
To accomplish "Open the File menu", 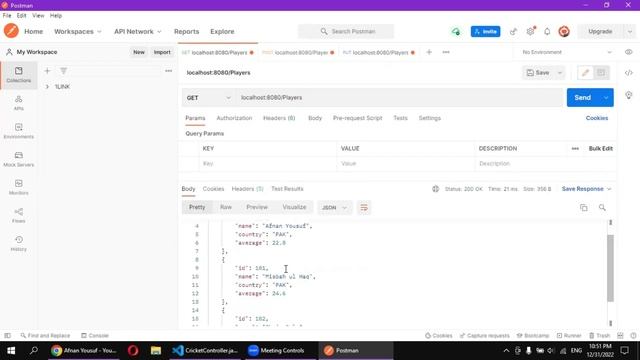I will pos(7,16).
